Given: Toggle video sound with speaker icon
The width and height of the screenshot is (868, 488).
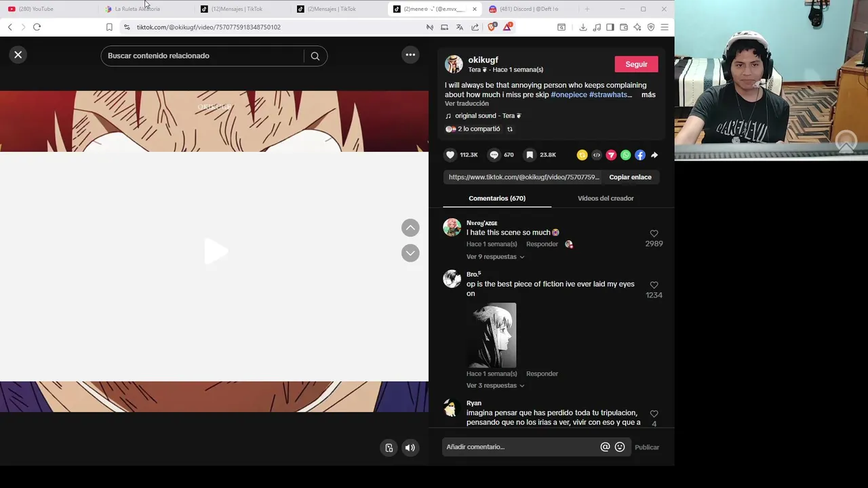Looking at the screenshot, I should pos(410,448).
